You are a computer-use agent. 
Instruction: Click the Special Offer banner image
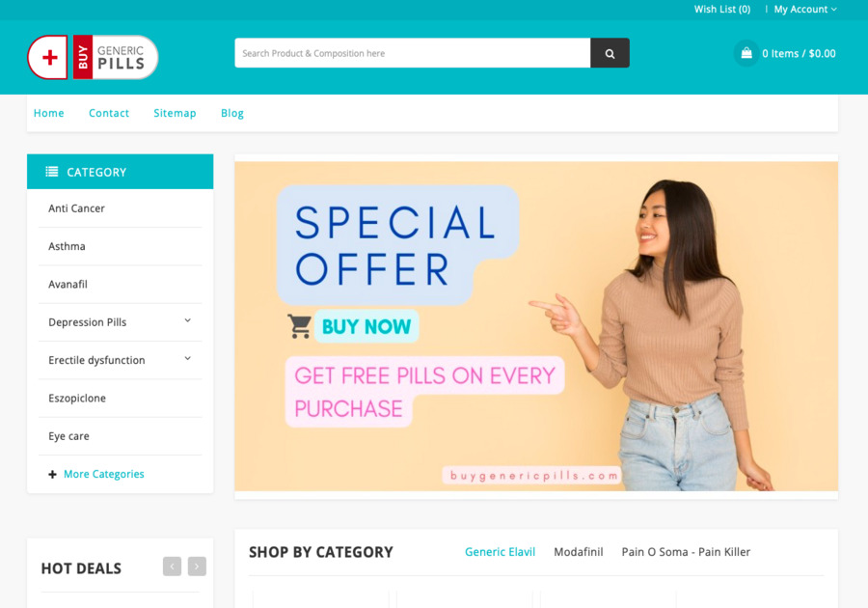[536, 326]
